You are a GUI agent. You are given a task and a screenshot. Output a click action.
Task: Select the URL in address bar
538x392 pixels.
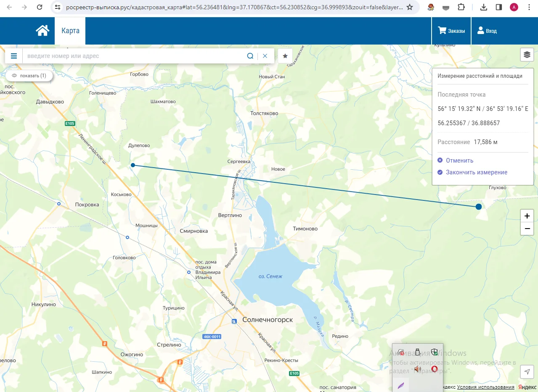click(234, 7)
